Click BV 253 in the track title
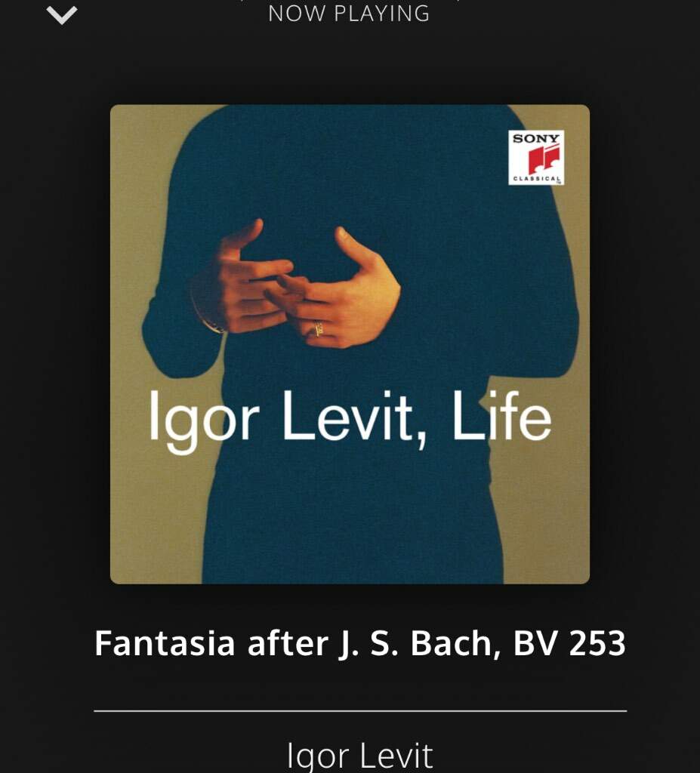Image resolution: width=700 pixels, height=773 pixels. 570,643
